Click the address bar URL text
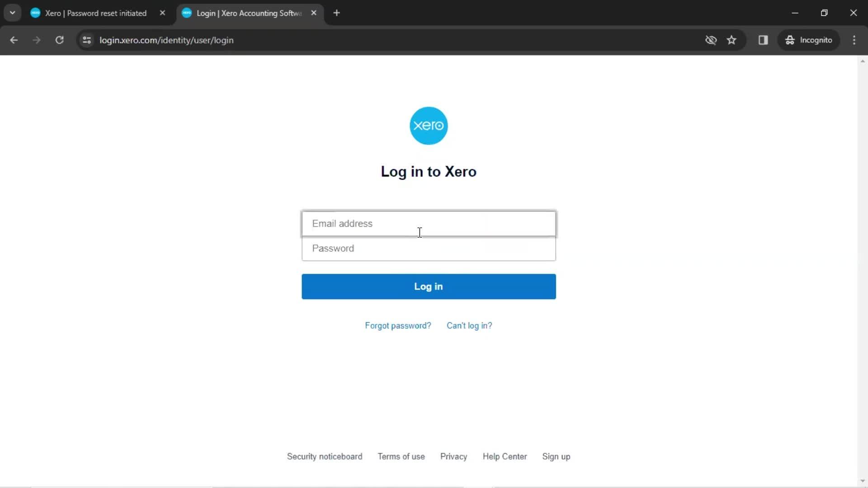Image resolution: width=868 pixels, height=488 pixels. [x=166, y=40]
